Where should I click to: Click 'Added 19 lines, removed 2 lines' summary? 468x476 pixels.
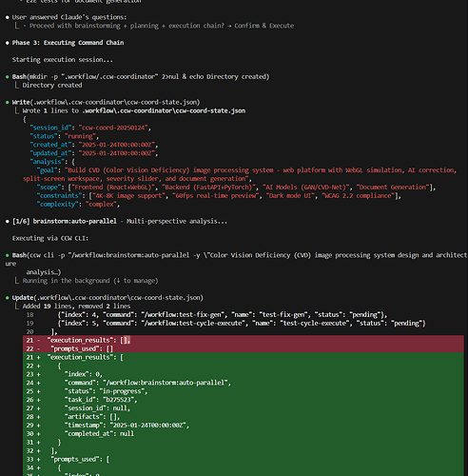click(76, 307)
